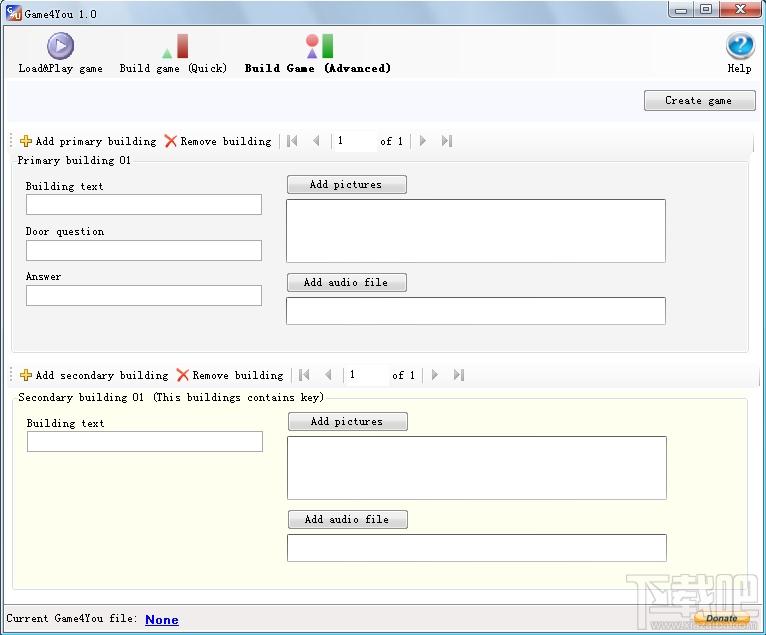Viewport: 766px width, 635px height.
Task: Remove the current secondary building
Action: point(230,375)
